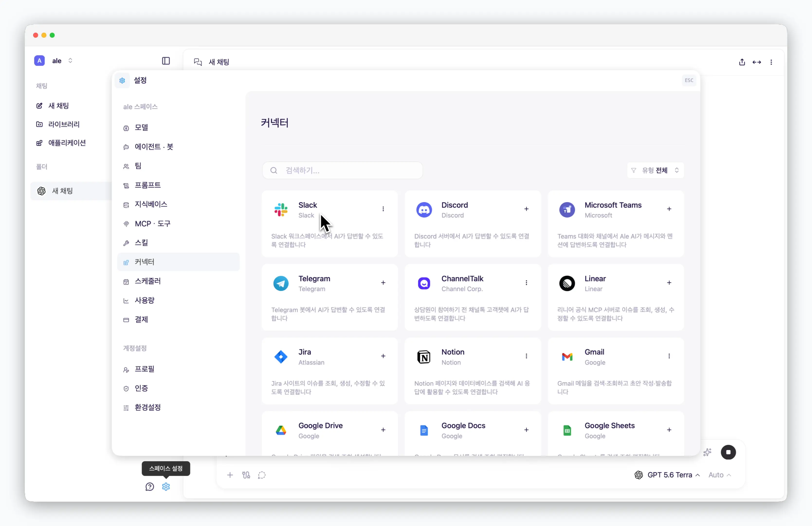Add the Google Drive connector
This screenshot has height=526, width=812.
pyautogui.click(x=383, y=430)
